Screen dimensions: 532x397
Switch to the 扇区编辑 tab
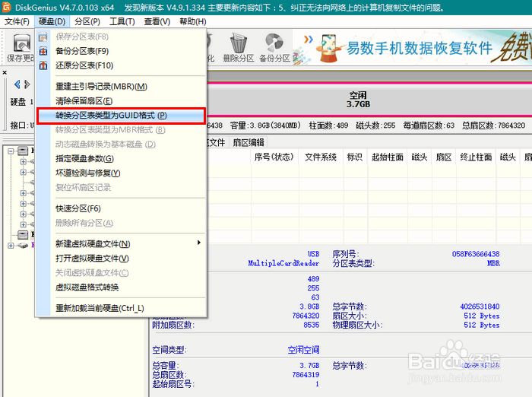[249, 143]
